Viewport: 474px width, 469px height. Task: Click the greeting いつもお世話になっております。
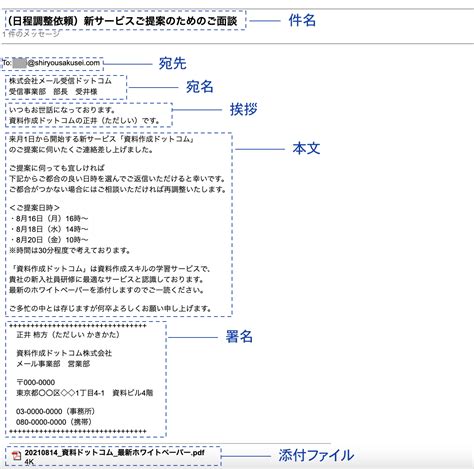click(62, 110)
